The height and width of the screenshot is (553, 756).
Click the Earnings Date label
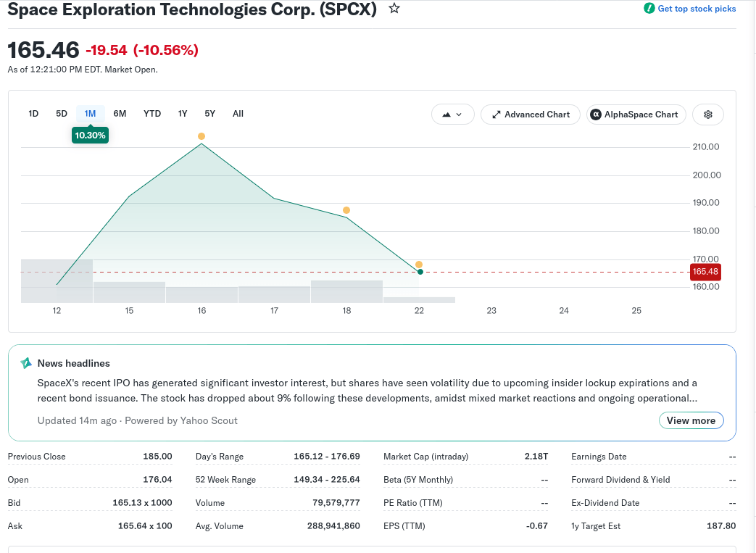pos(599,457)
